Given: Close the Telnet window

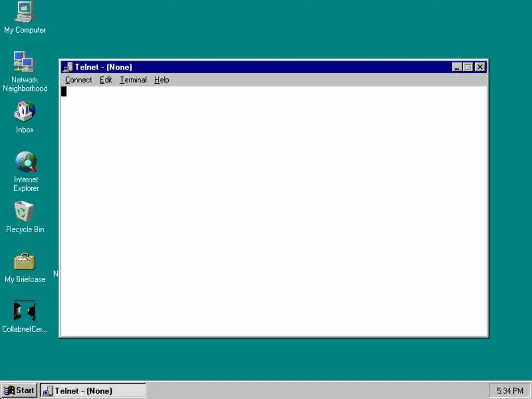Looking at the screenshot, I should (480, 67).
